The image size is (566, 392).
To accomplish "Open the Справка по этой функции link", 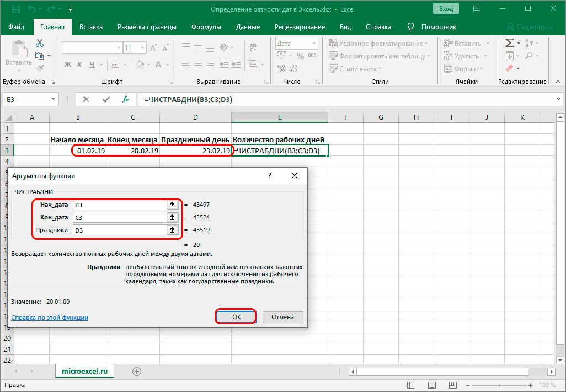I will pyautogui.click(x=50, y=318).
